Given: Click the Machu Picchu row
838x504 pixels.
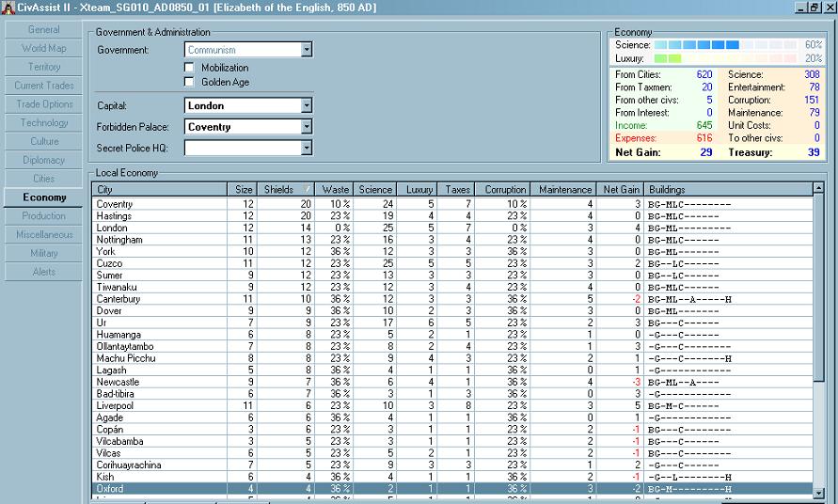Looking at the screenshot, I should pyautogui.click(x=452, y=358).
